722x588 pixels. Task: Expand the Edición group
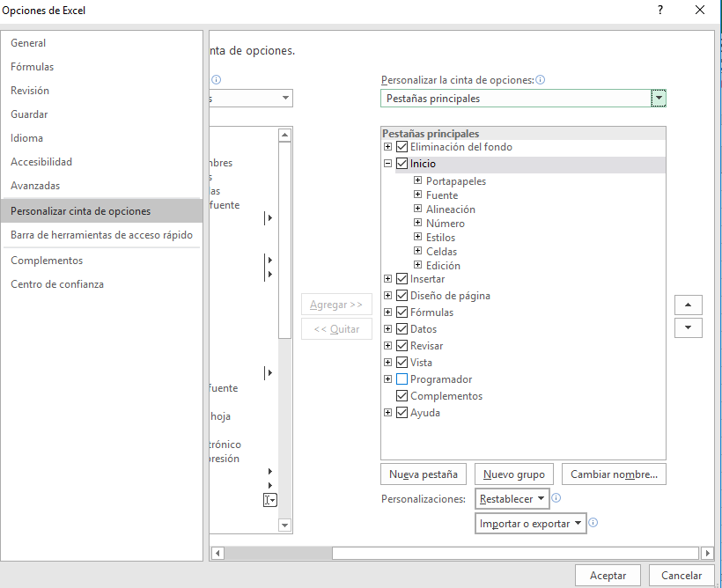417,265
